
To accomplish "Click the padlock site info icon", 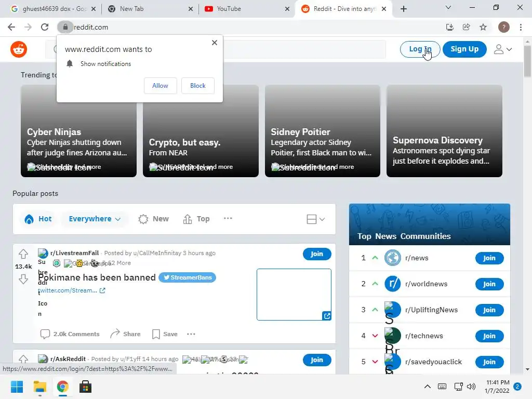I will pyautogui.click(x=65, y=27).
